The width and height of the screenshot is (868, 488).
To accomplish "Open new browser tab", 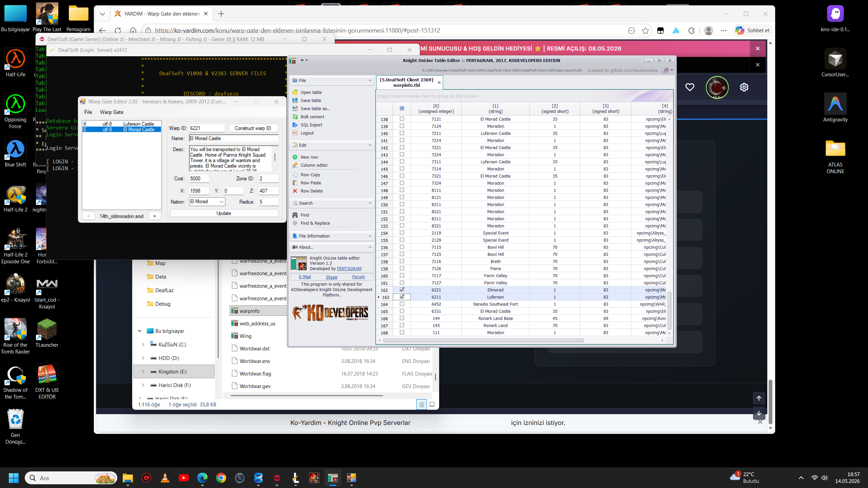I will click(221, 14).
